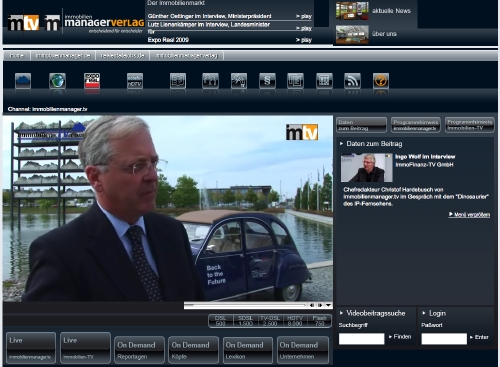Select SDSL 1.500 stream quality

(246, 321)
